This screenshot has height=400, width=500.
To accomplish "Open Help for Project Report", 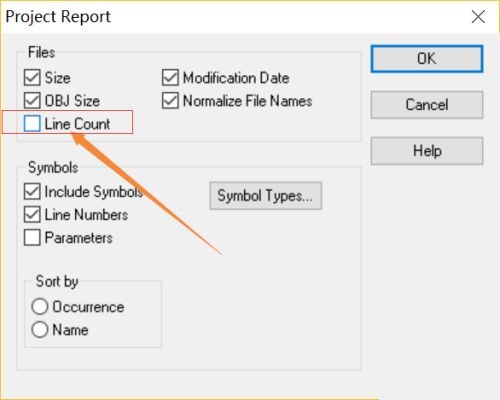I will pyautogui.click(x=427, y=151).
